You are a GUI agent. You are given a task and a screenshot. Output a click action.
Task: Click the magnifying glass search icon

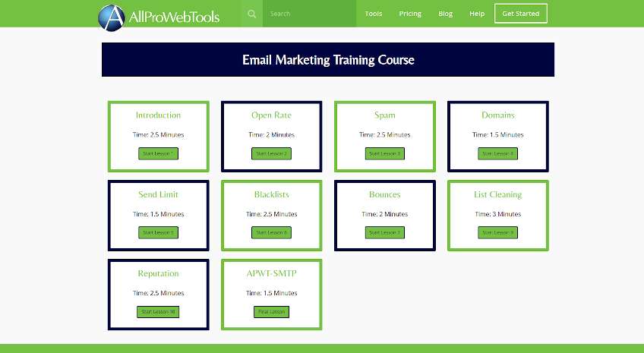tap(252, 14)
